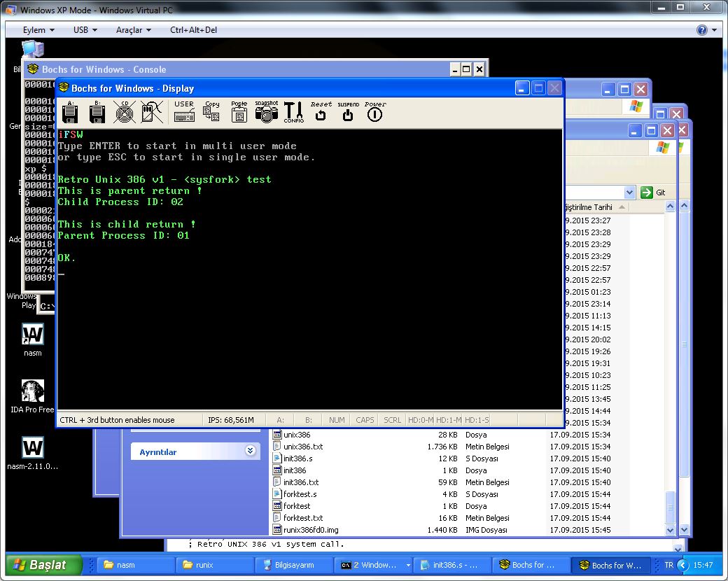The width and height of the screenshot is (728, 581).
Task: Click the runix386fd0.img file icon
Action: pyautogui.click(x=277, y=530)
